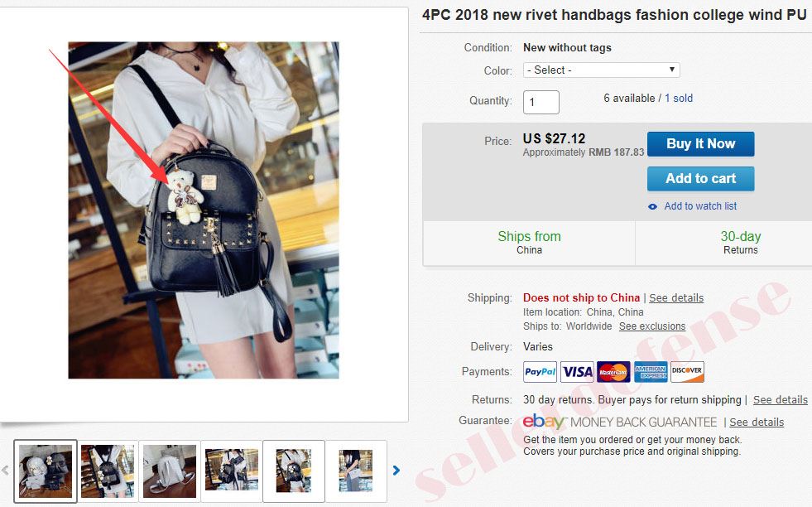Click the eye icon beside watch list

(652, 206)
